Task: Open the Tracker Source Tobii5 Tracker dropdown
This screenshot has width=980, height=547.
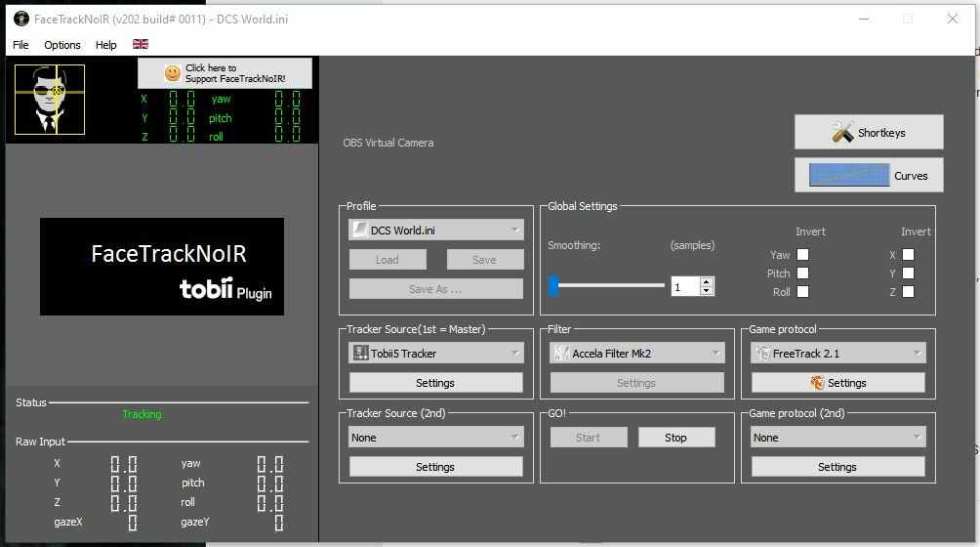Action: point(436,354)
